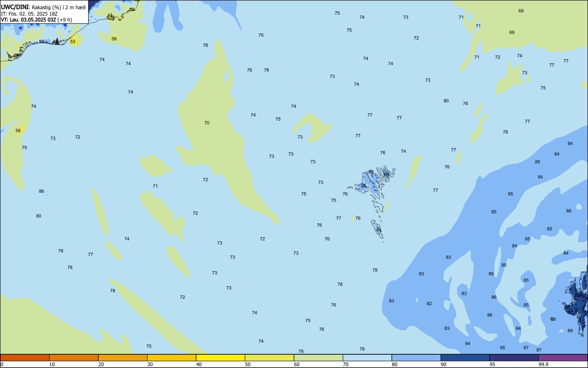Pick the 95–99.9 navy legend swatch
The width and height of the screenshot is (588, 368).
[x=514, y=357]
